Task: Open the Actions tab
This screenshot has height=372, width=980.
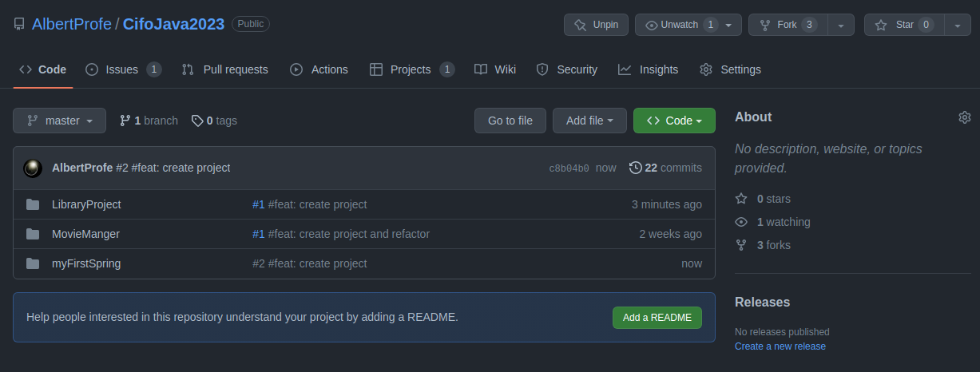Action: point(319,69)
